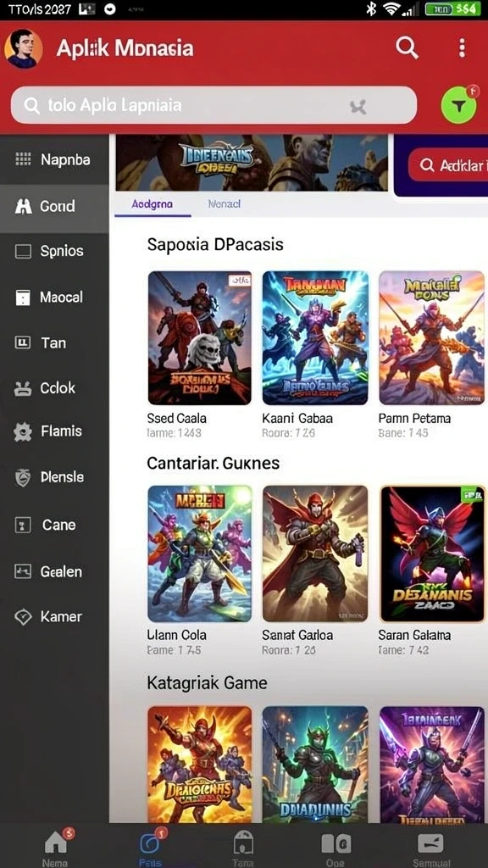The width and height of the screenshot is (488, 868).
Task: Select Gond in the sidebar
Action: (x=54, y=207)
